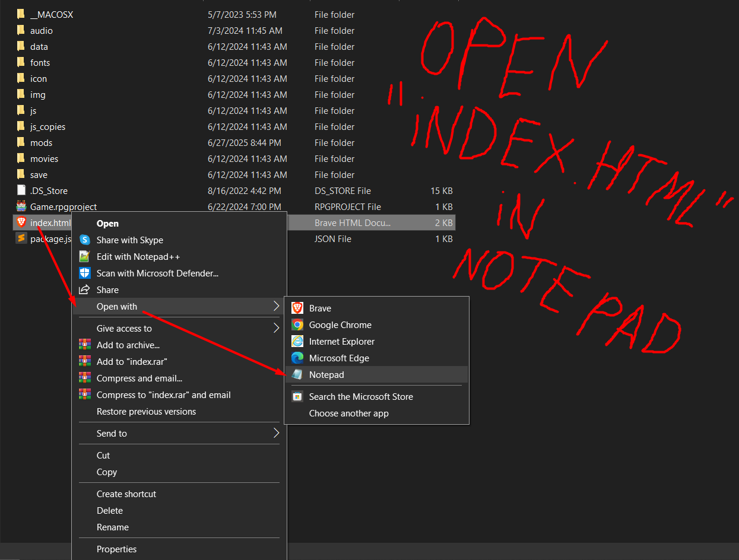Click the __MACOSX folder icon
The image size is (739, 560).
coord(21,14)
